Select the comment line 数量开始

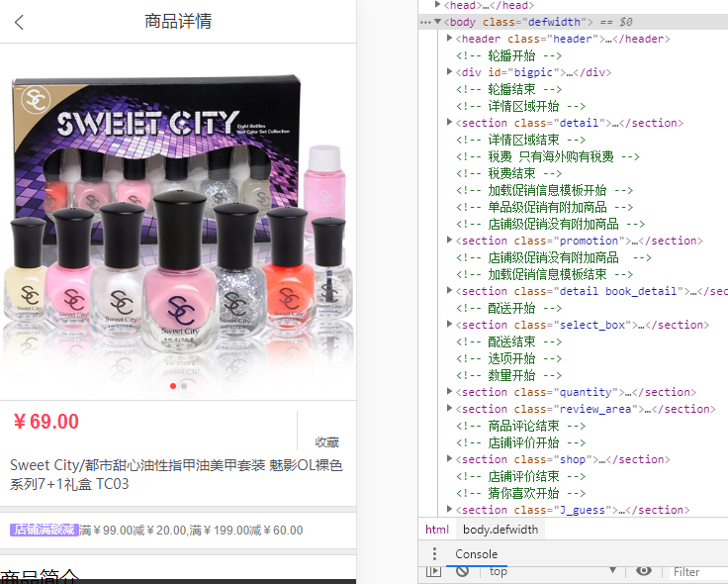[x=508, y=375]
